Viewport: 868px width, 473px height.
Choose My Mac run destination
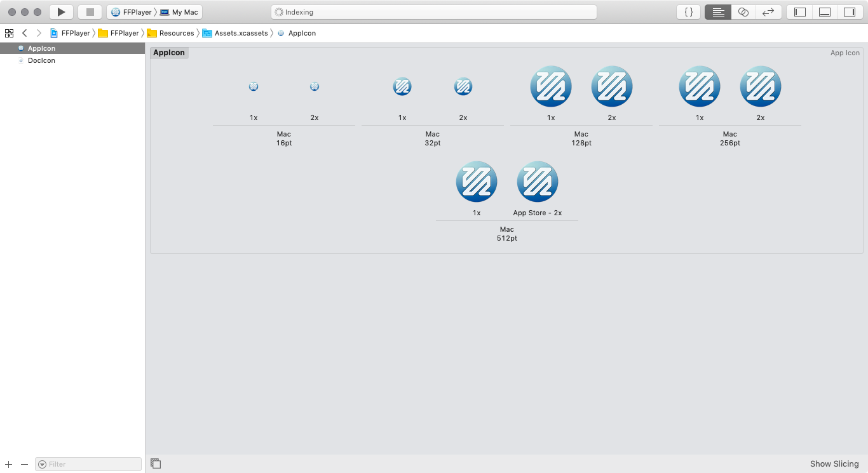coord(180,12)
